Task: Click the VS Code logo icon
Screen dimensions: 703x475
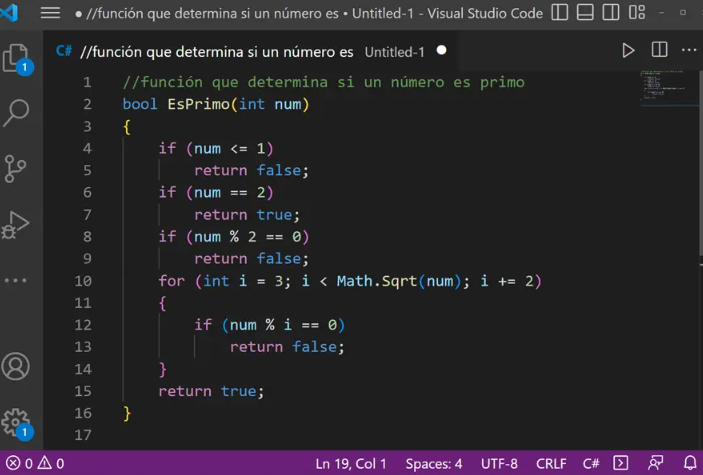Action: pos(9,13)
